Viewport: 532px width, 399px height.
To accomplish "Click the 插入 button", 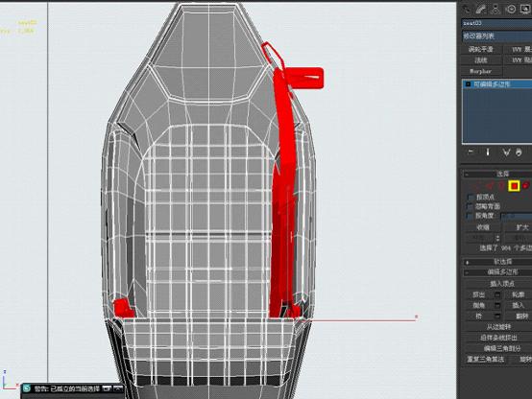I will [519, 305].
